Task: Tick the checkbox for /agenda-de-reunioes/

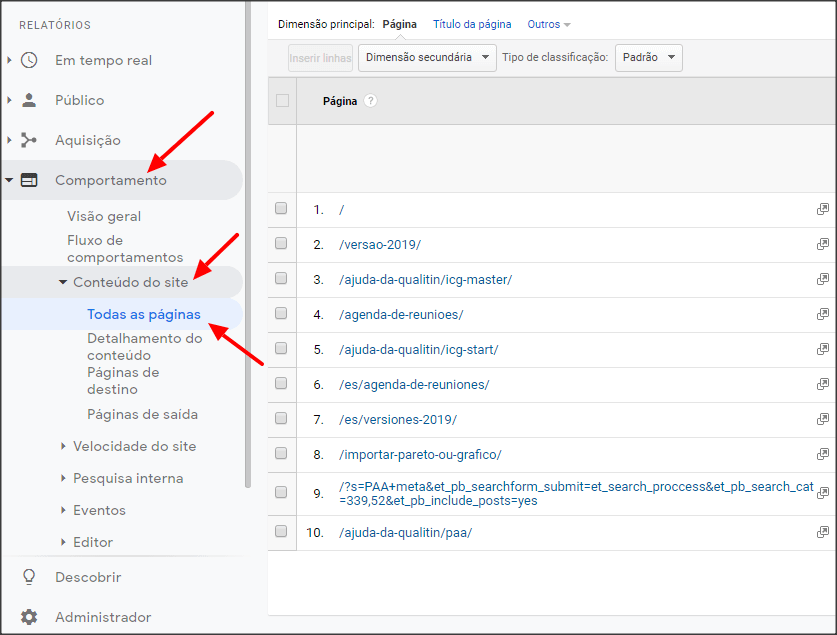Action: coord(281,313)
